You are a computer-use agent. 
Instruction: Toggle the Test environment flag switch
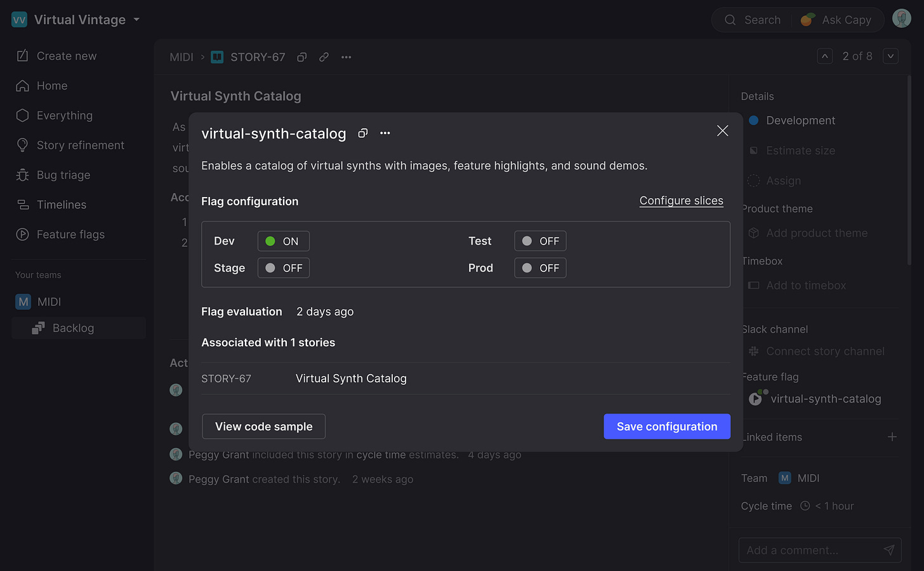pos(540,241)
